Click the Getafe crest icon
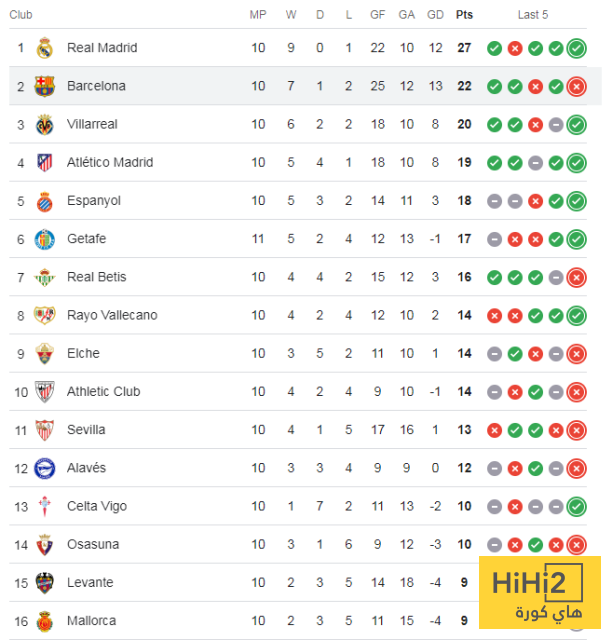Image resolution: width=612 pixels, height=640 pixels. [44, 239]
